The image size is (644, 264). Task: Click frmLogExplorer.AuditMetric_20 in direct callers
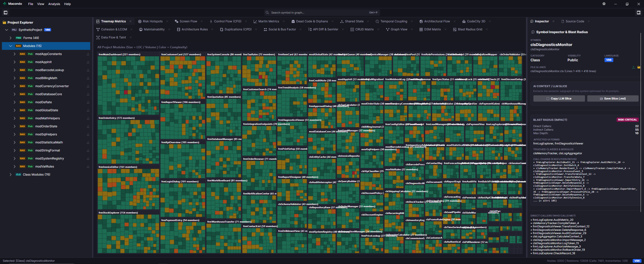point(553,220)
